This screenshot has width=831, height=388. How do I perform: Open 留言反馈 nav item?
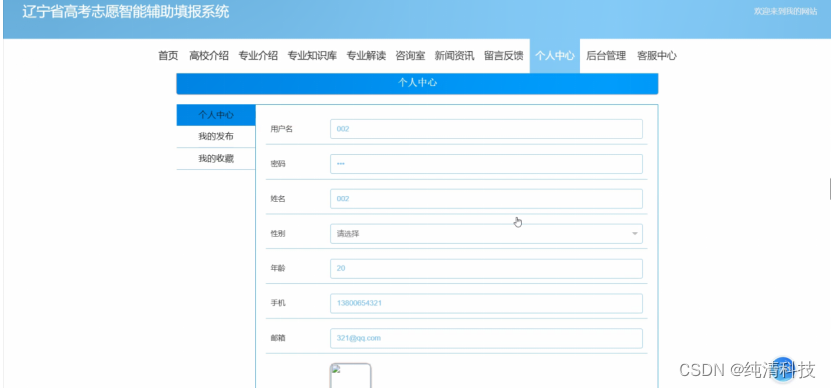503,56
